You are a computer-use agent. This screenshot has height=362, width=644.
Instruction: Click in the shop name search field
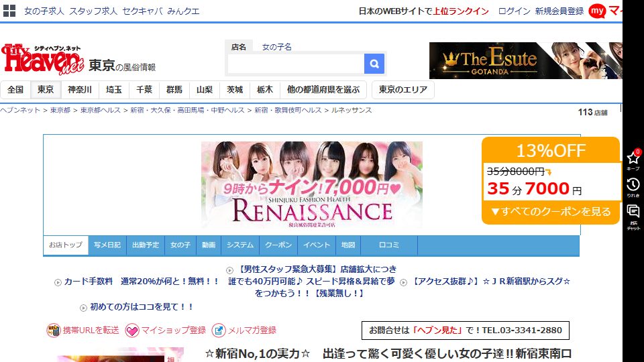click(x=296, y=64)
